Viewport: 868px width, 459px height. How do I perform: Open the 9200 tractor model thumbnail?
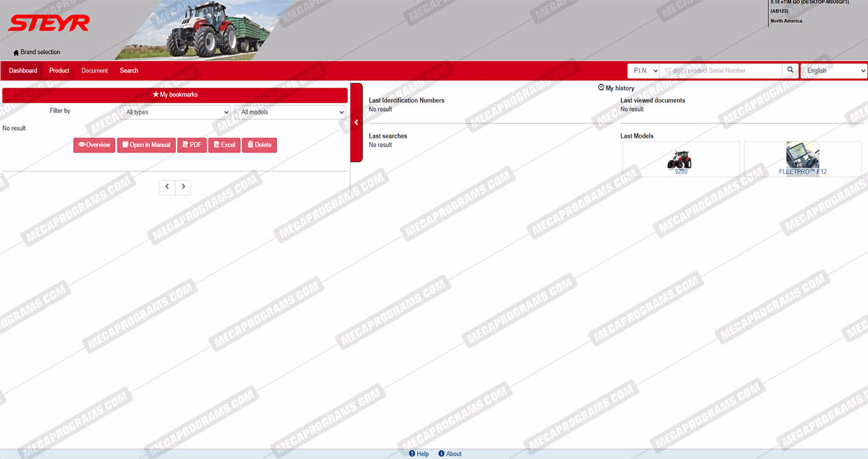[681, 159]
